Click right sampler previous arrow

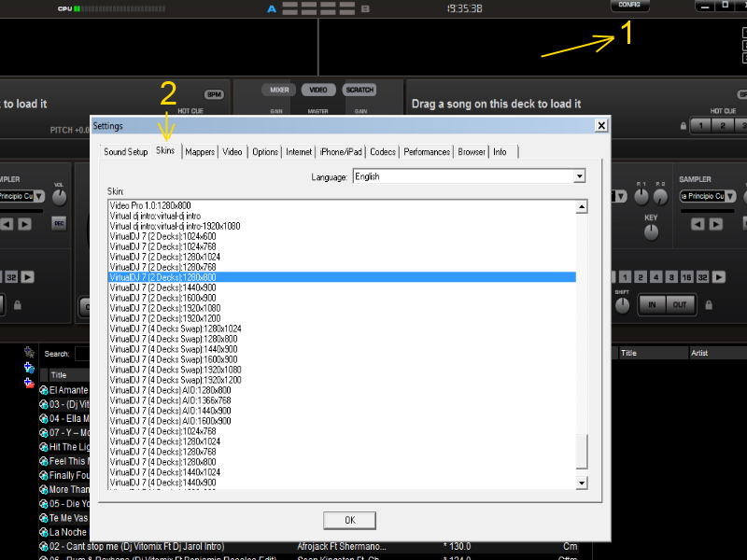pyautogui.click(x=698, y=224)
